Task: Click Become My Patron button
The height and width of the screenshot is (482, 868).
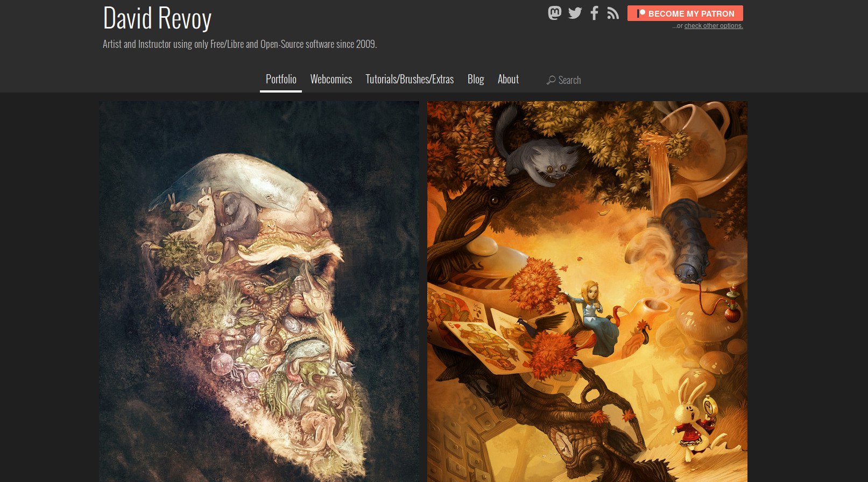Action: coord(685,13)
